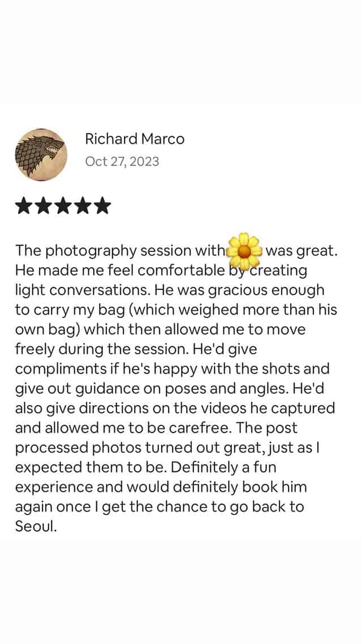Screen dimensions: 362x644
Task: Click the text "expected them to be"
Action: (90, 467)
